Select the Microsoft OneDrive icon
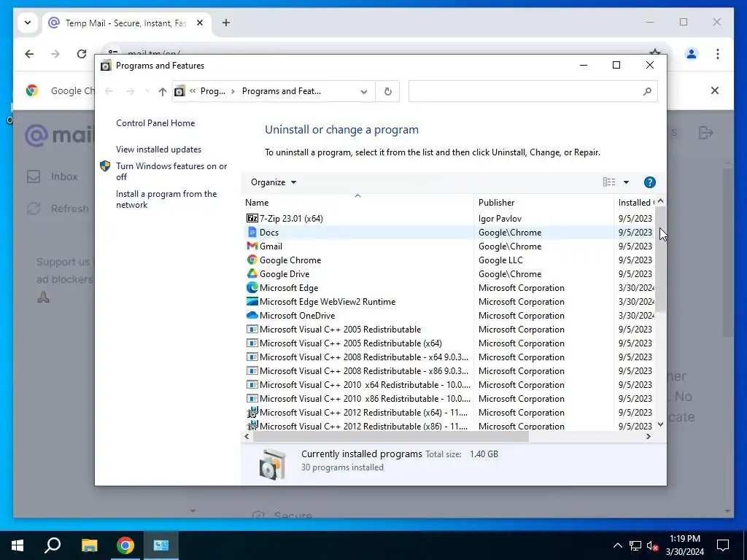This screenshot has width=747, height=560. pyautogui.click(x=252, y=315)
